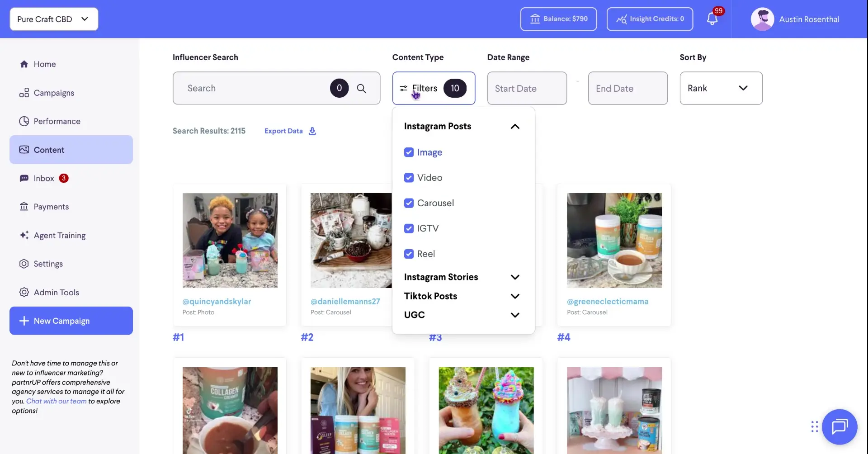The height and width of the screenshot is (454, 868).
Task: Uncheck the Carousel option
Action: [409, 203]
